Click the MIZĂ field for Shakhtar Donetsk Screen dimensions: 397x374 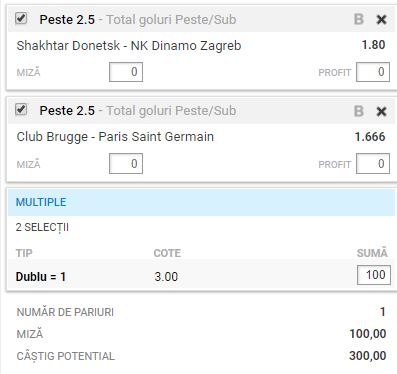[126, 72]
